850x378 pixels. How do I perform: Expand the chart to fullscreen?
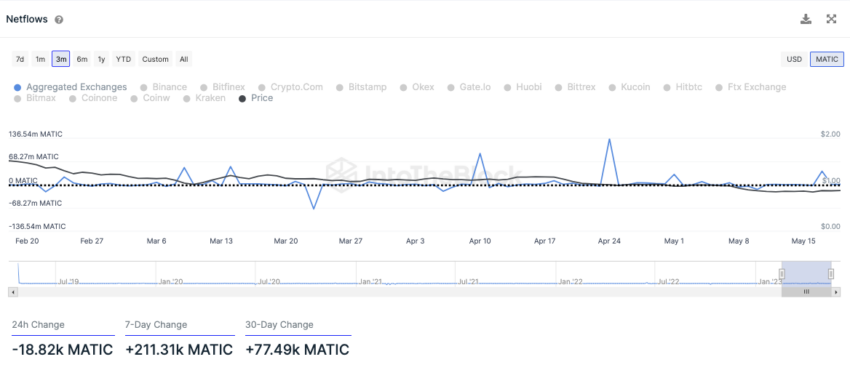(x=831, y=19)
